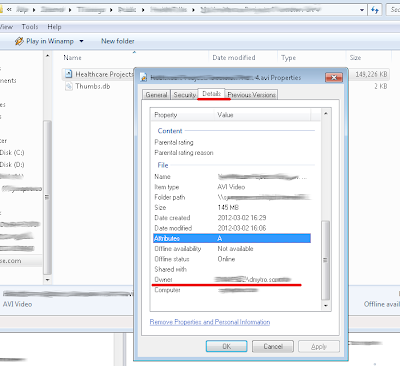Select the Offline status row
The height and width of the screenshot is (366, 400).
232,259
